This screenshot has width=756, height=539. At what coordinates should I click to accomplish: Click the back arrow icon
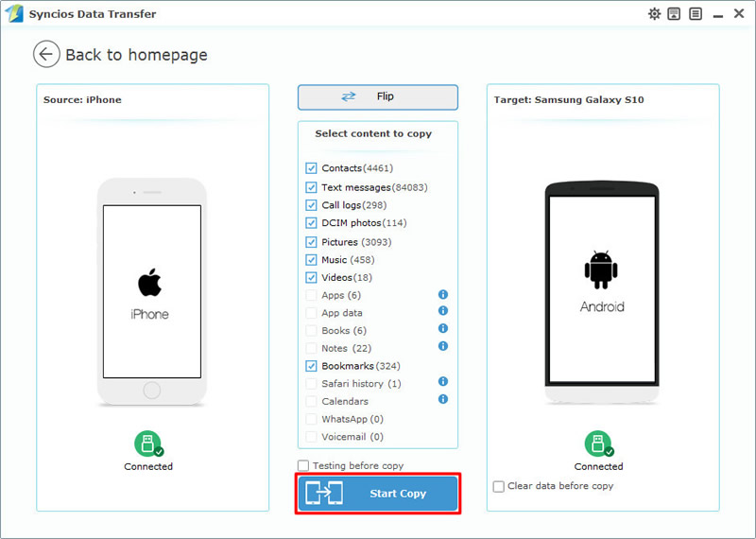coord(46,54)
